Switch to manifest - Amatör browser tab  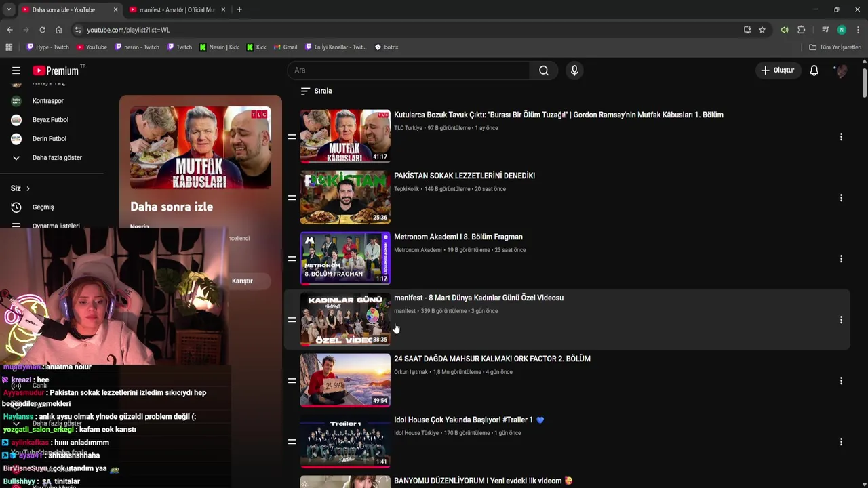(x=176, y=9)
